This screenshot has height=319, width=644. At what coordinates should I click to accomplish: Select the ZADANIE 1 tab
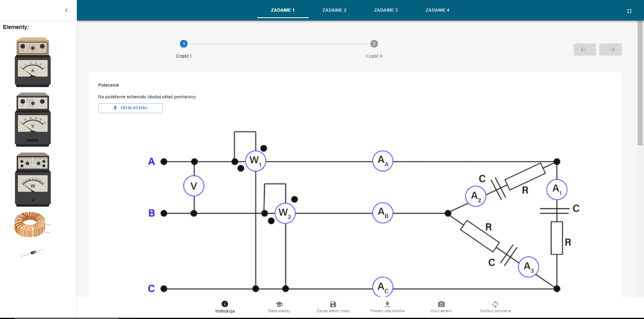pyautogui.click(x=283, y=10)
